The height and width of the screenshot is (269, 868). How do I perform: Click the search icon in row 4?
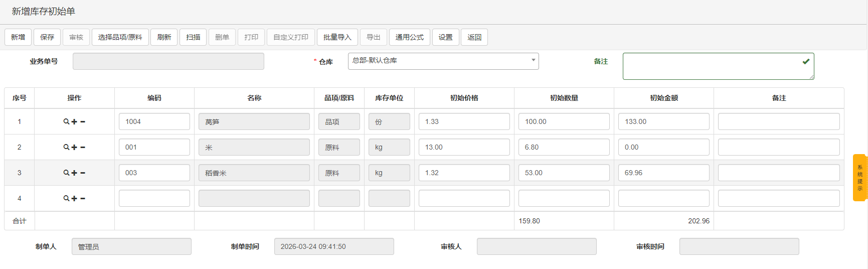[66, 198]
